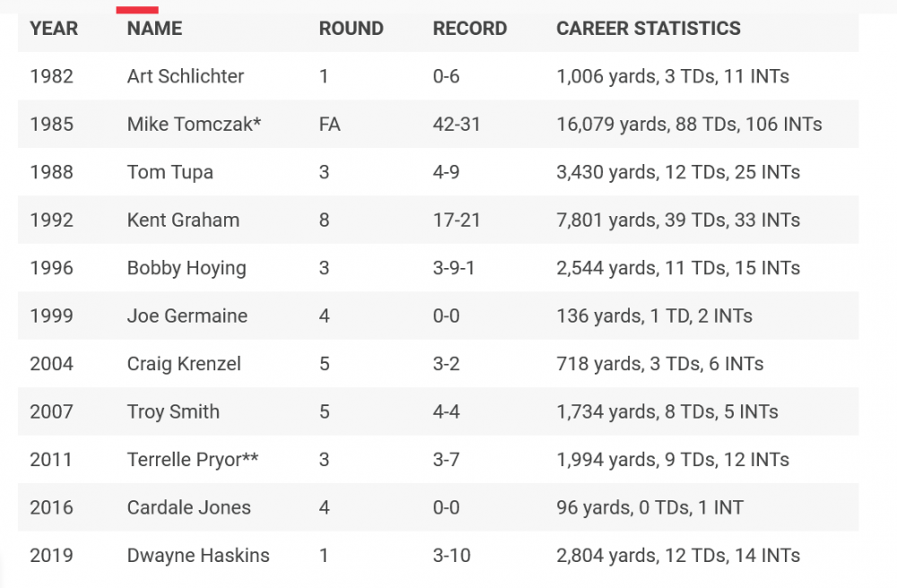Click the Kent Graham name cell
The width and height of the screenshot is (897, 588).
tap(183, 220)
